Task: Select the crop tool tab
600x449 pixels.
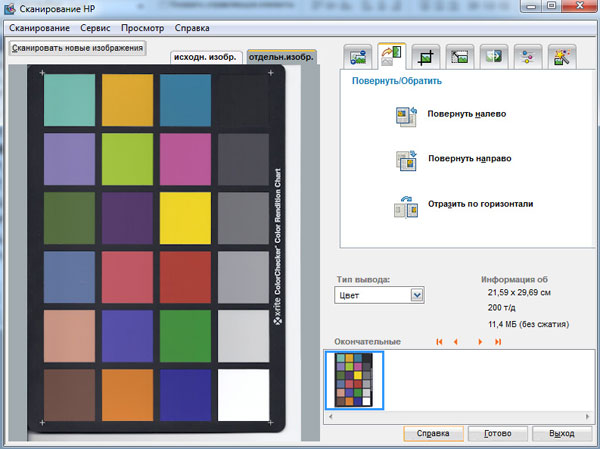Action: (425, 56)
